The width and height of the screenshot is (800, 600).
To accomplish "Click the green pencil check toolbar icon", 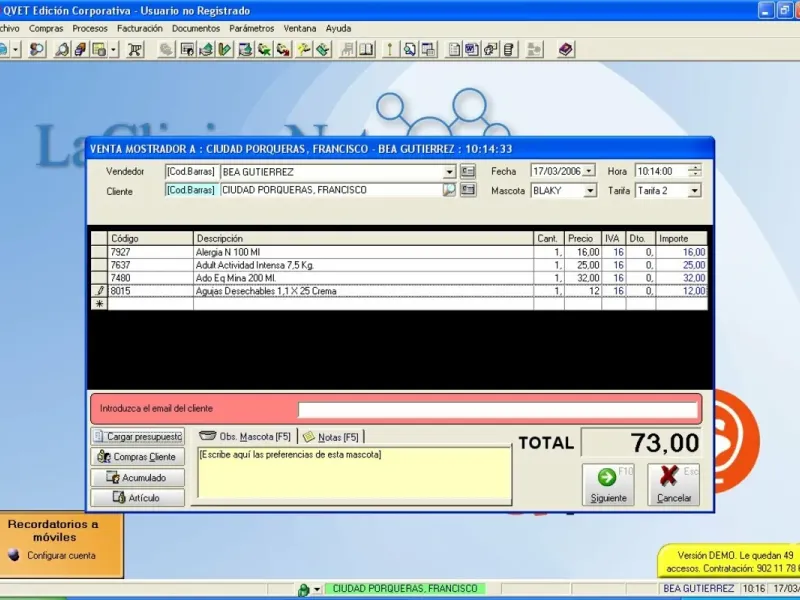I will pos(225,49).
